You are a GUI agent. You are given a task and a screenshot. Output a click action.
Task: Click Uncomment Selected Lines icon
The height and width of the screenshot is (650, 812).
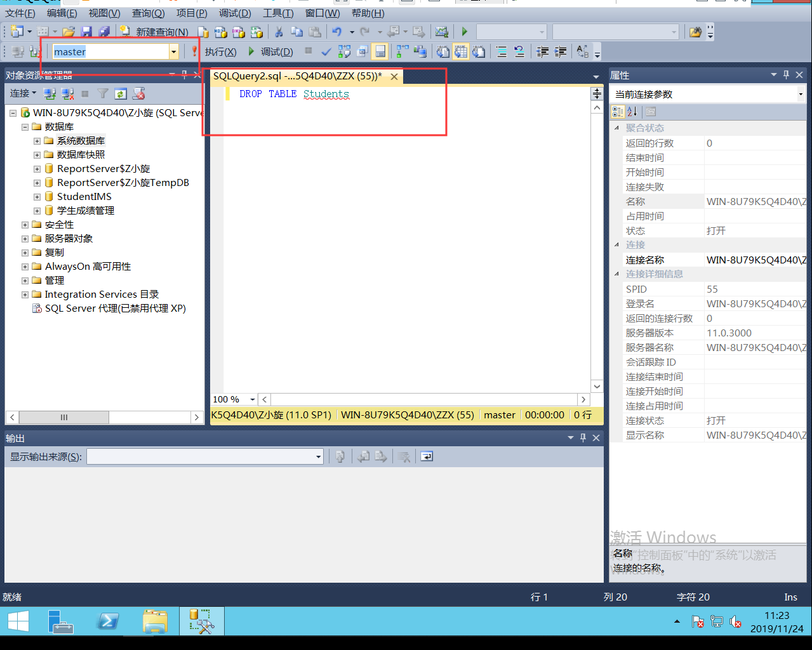point(519,51)
